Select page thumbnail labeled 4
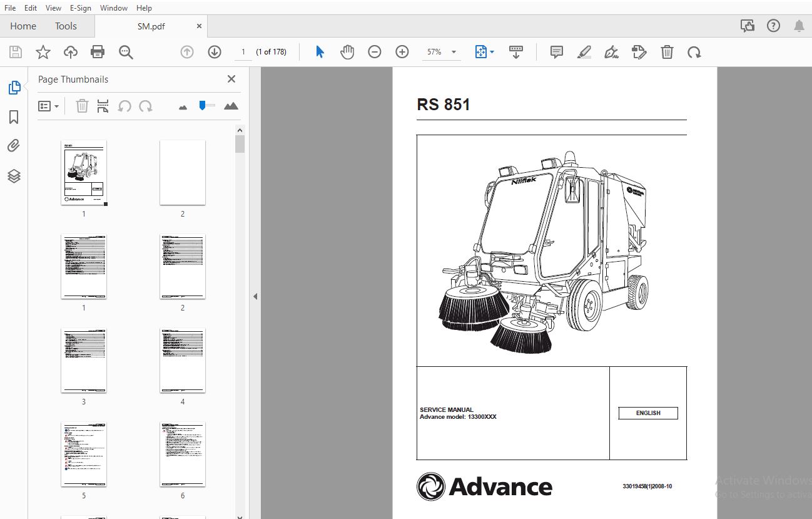 pyautogui.click(x=183, y=361)
